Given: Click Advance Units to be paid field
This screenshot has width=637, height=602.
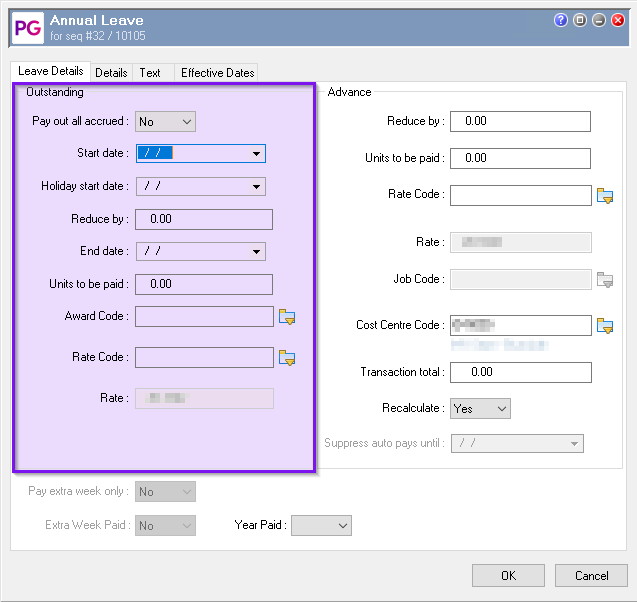Looking at the screenshot, I should [520, 158].
